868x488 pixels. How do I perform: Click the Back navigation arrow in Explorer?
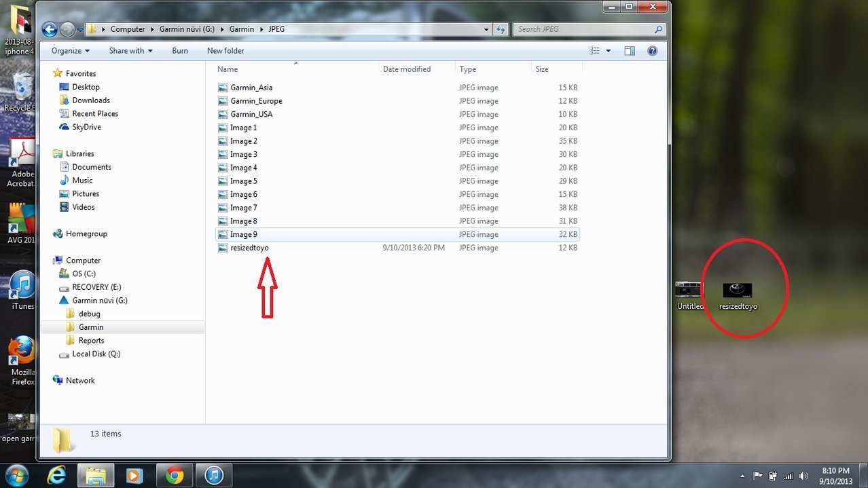pos(49,29)
